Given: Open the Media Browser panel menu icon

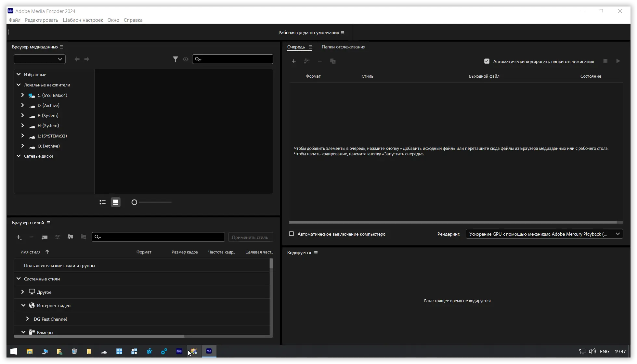Looking at the screenshot, I should (x=61, y=47).
